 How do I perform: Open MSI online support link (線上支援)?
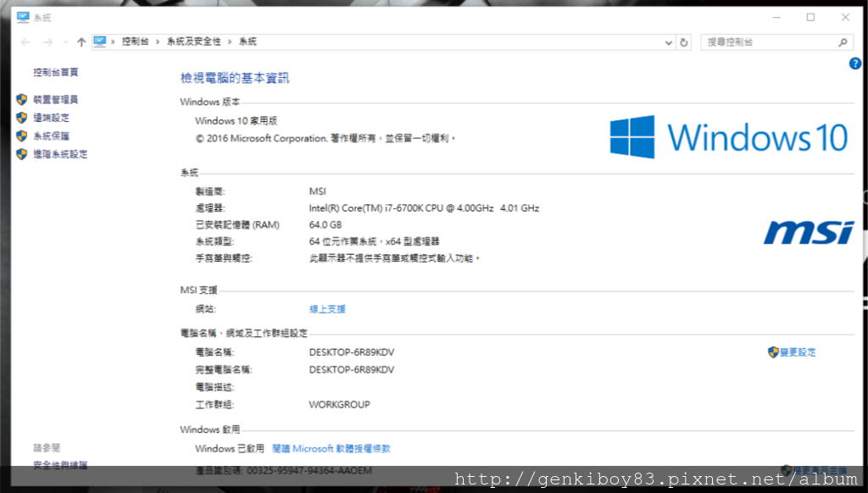327,309
